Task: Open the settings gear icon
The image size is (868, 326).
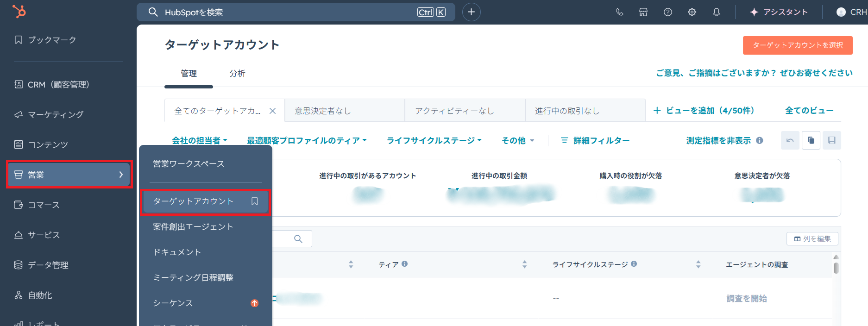Action: [692, 13]
